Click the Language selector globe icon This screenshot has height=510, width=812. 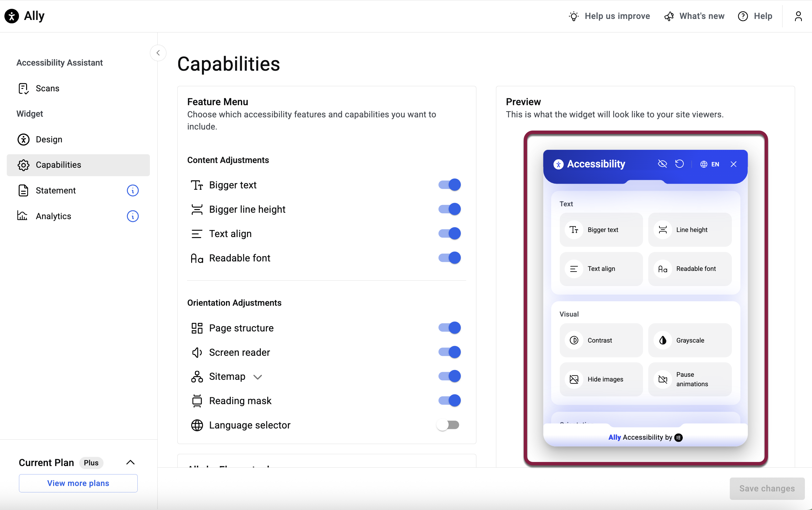point(197,425)
